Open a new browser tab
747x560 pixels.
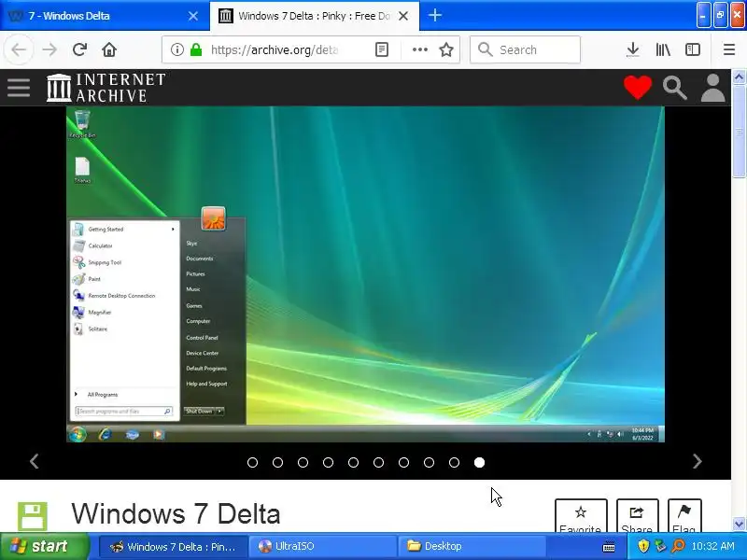point(434,15)
